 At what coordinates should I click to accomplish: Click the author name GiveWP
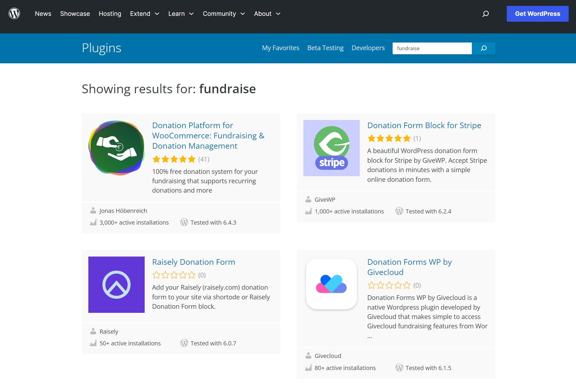coord(325,199)
